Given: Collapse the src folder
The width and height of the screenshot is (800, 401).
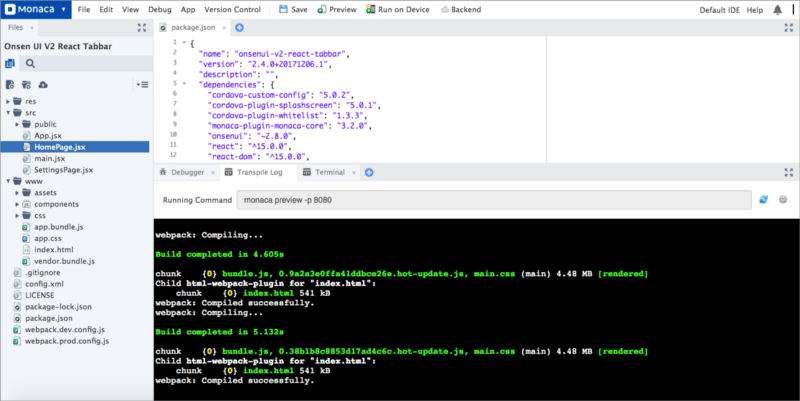Looking at the screenshot, I should pos(8,113).
